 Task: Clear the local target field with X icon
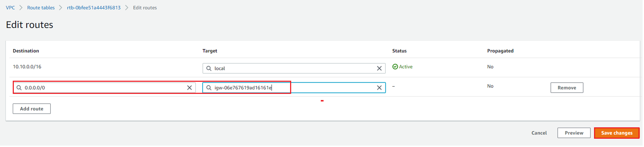[379, 68]
